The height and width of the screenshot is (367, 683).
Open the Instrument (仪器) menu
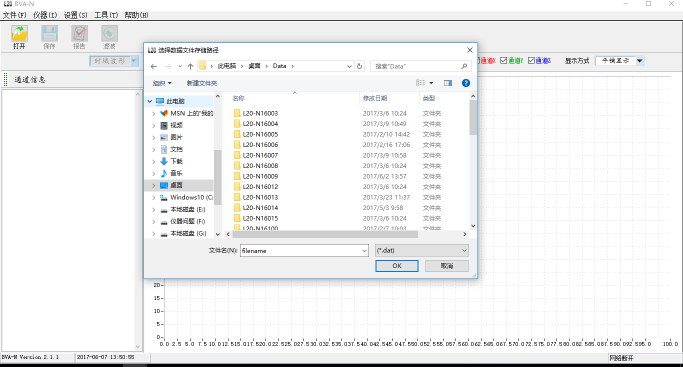[45, 15]
